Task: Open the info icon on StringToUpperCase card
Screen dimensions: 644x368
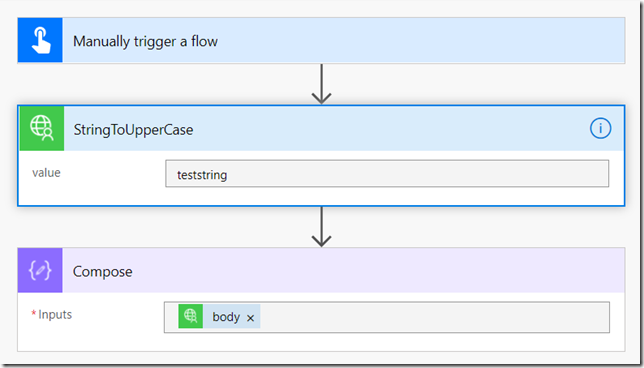Action: click(x=600, y=129)
